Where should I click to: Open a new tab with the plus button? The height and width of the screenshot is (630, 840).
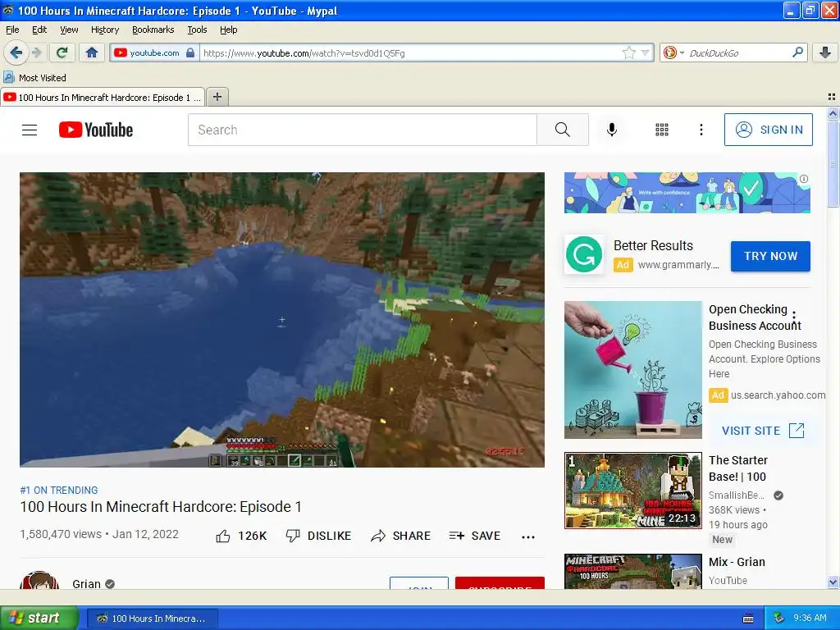pos(217,97)
